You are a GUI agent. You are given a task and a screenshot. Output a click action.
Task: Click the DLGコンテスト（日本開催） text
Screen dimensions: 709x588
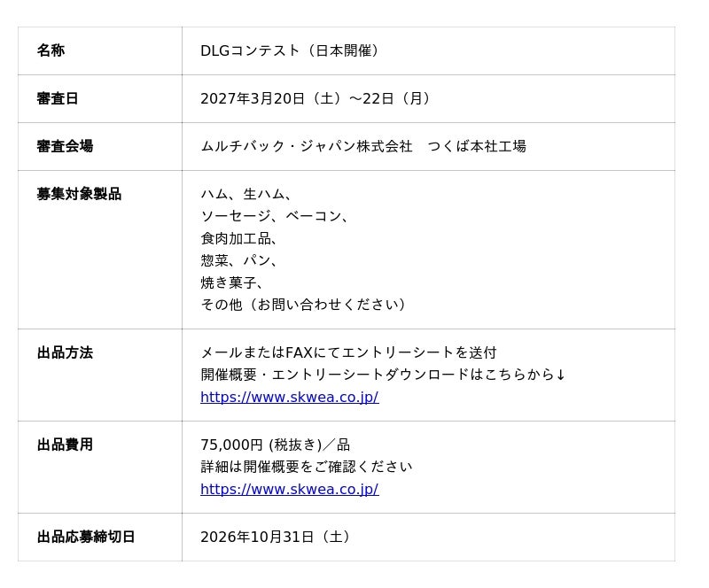click(x=289, y=50)
